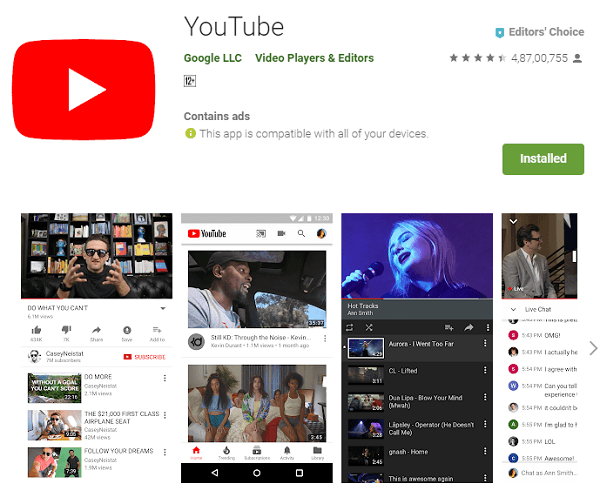Viewport: 600px width, 497px height.
Task: Show next screenshots with right chevron
Action: [593, 348]
